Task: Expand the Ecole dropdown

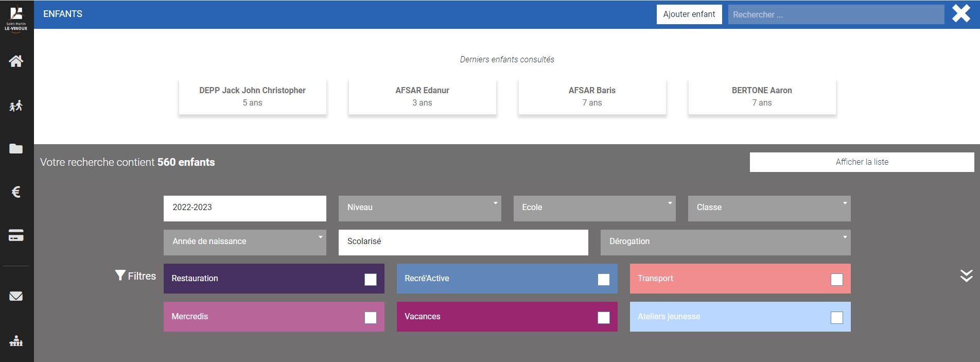Action: [x=594, y=208]
